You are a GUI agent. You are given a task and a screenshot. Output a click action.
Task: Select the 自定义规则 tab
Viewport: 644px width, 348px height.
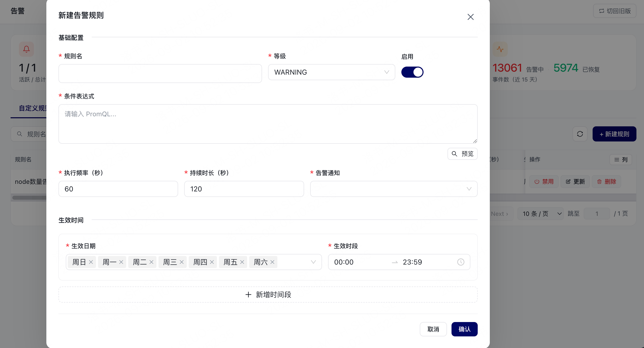click(x=33, y=108)
